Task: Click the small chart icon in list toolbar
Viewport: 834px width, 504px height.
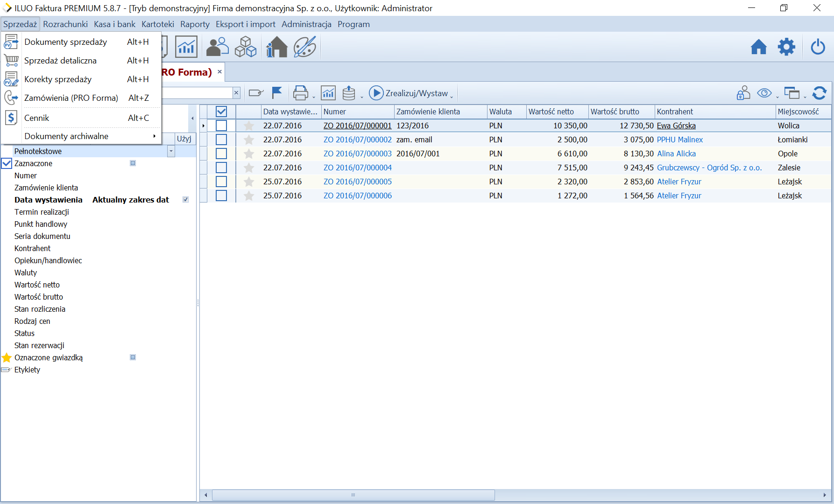Action: pyautogui.click(x=328, y=93)
